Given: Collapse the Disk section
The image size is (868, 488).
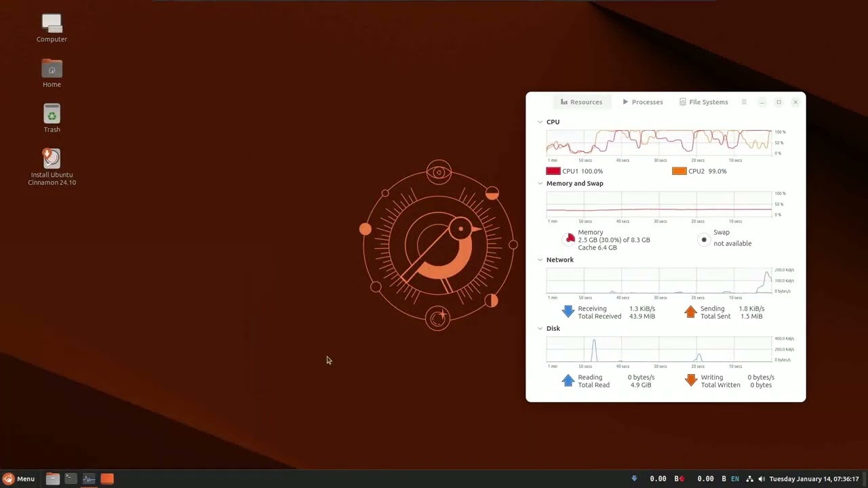Looking at the screenshot, I should [x=540, y=328].
